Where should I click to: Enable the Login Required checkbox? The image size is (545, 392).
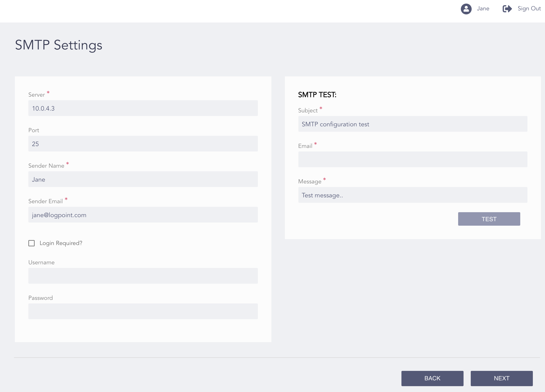coord(32,243)
